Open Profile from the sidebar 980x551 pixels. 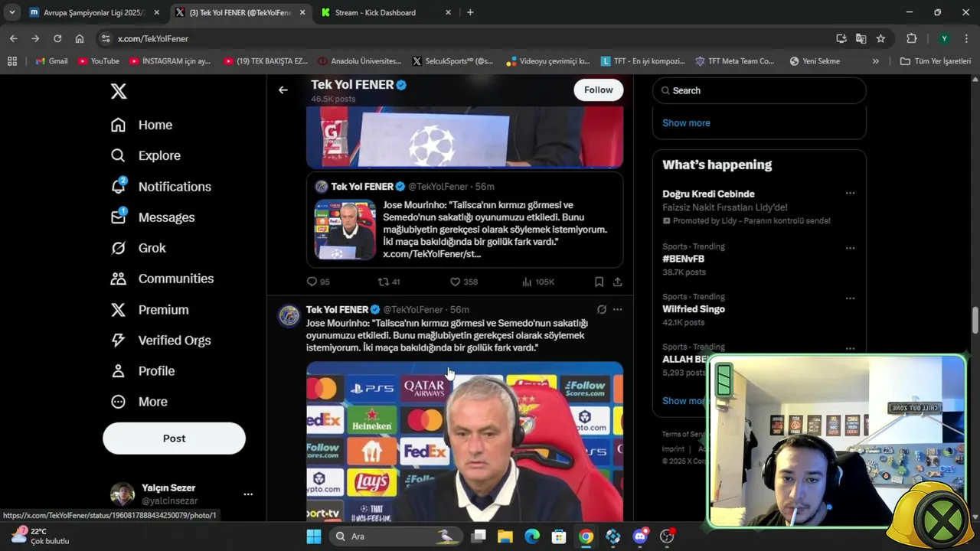(142, 371)
